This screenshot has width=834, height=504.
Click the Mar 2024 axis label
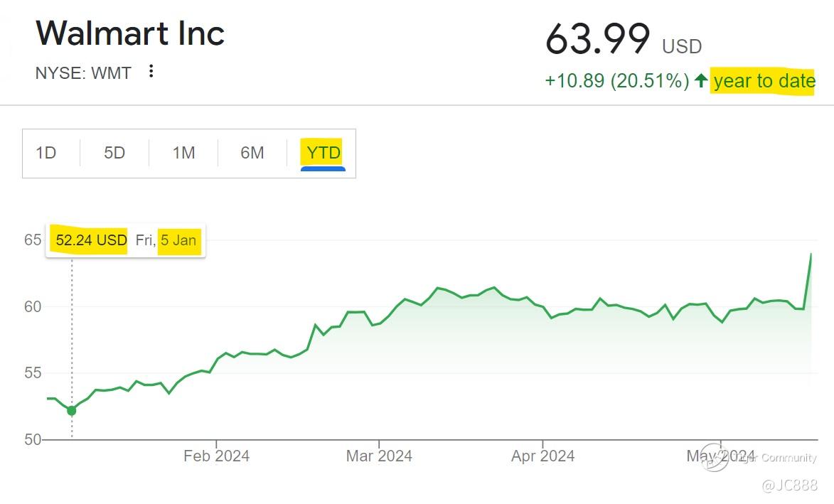379,456
